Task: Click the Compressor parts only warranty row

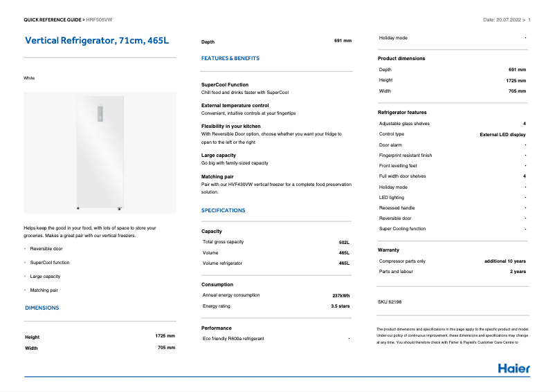Action: tap(402, 261)
